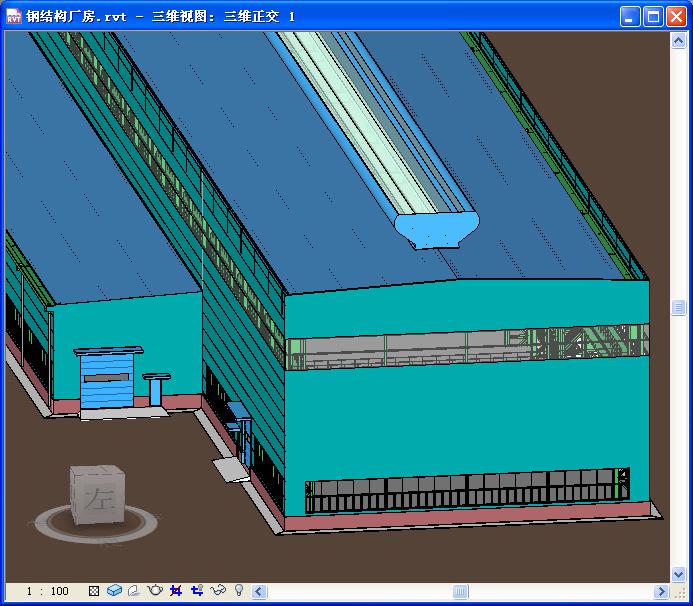Screen dimensions: 693x606
Task: Open the rendering dialog teapot icon
Action: [155, 591]
